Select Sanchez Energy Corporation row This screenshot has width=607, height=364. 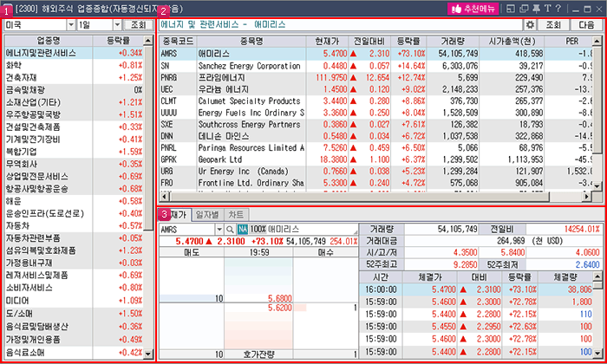coord(375,66)
